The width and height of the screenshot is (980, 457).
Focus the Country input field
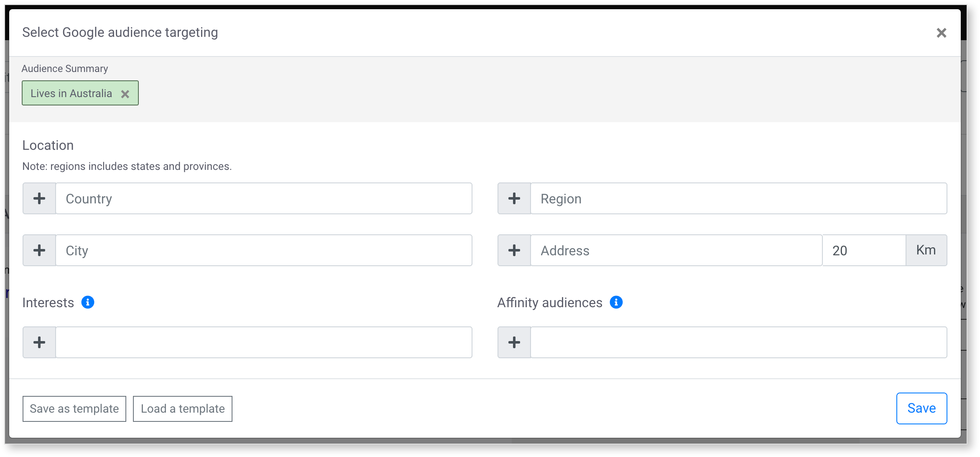click(264, 198)
